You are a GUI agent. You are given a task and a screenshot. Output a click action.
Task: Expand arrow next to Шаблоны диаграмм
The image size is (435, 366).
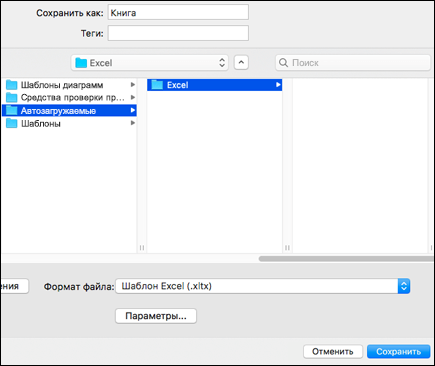coord(132,85)
